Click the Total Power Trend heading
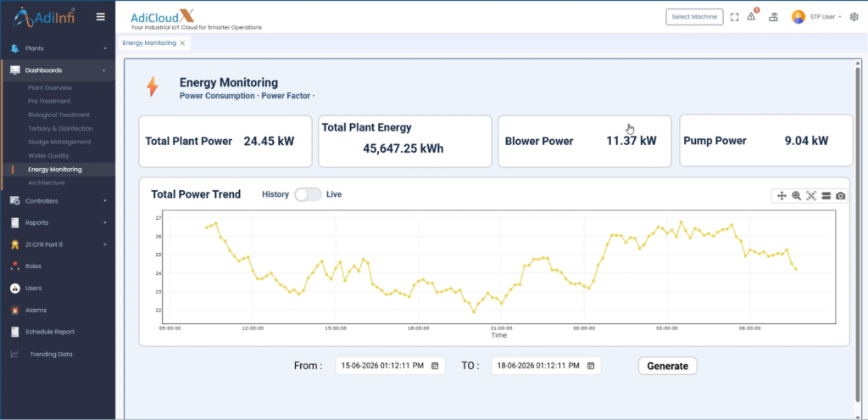The width and height of the screenshot is (868, 420). (x=196, y=194)
